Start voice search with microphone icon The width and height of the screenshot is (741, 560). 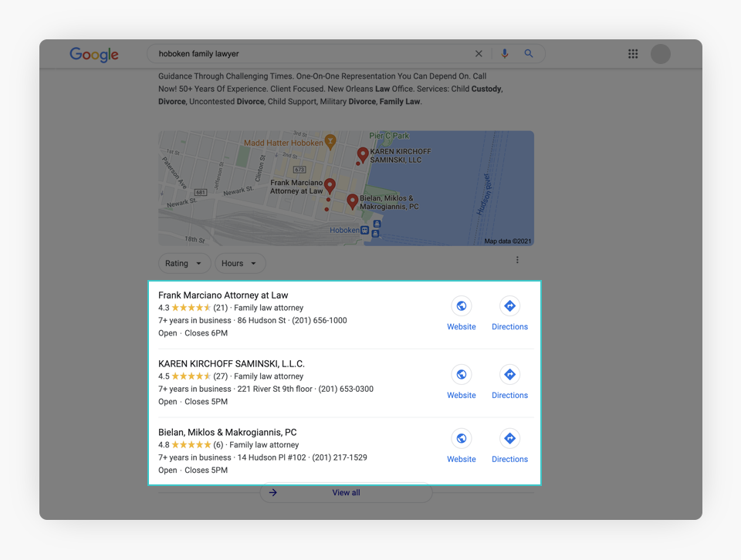505,54
